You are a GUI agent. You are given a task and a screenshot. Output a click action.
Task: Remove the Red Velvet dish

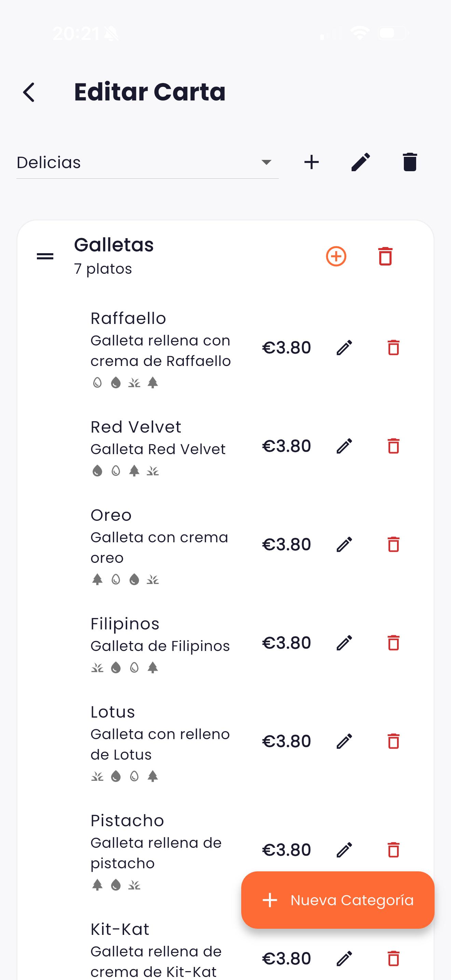click(x=393, y=446)
